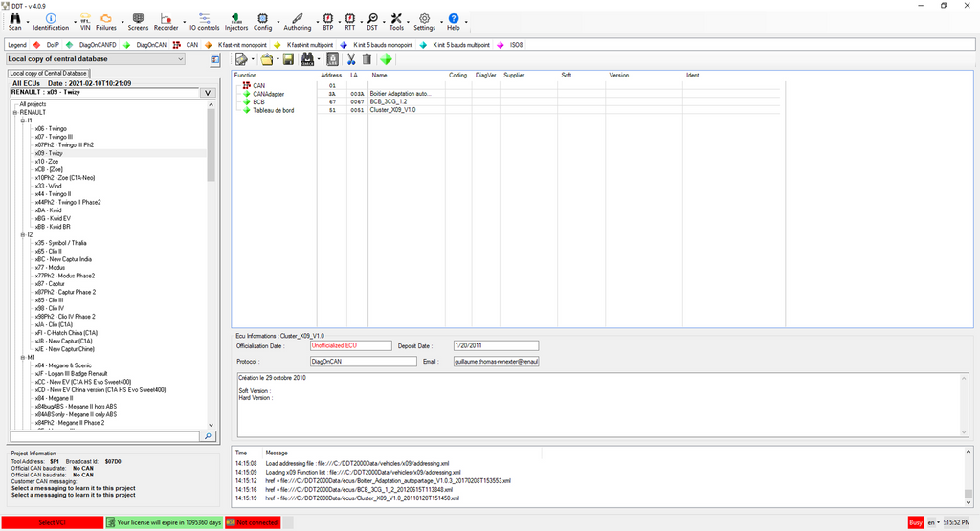Click the scissors cut icon
This screenshot has width=980, height=531.
(x=351, y=59)
